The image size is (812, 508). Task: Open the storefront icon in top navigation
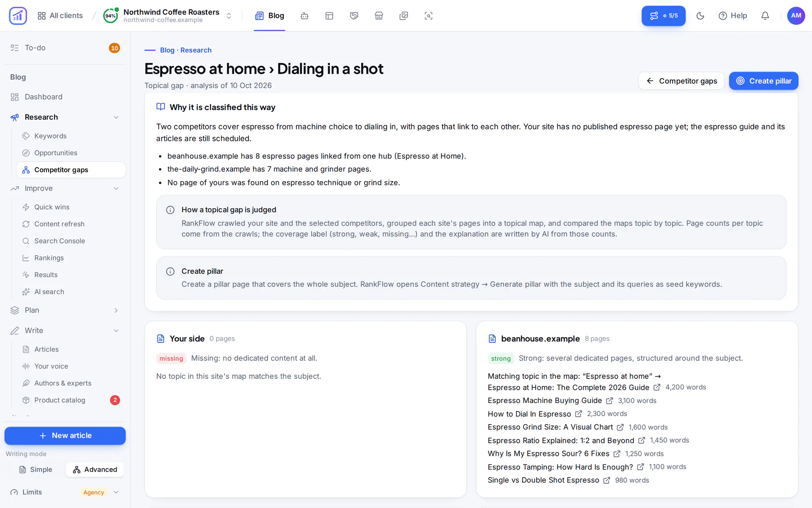pos(379,16)
